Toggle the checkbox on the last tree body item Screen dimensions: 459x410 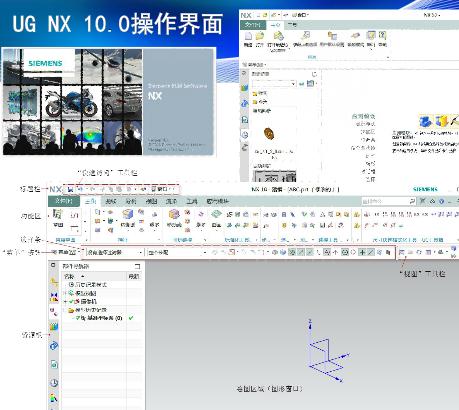click(78, 318)
